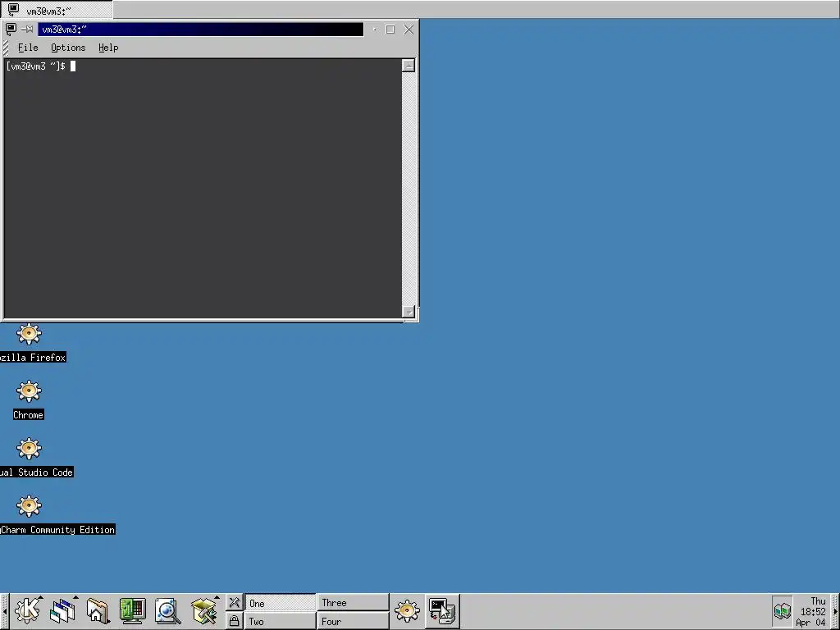Screen dimensions: 840x630
Task: Open the find files magnifier icon
Action: click(x=167, y=610)
